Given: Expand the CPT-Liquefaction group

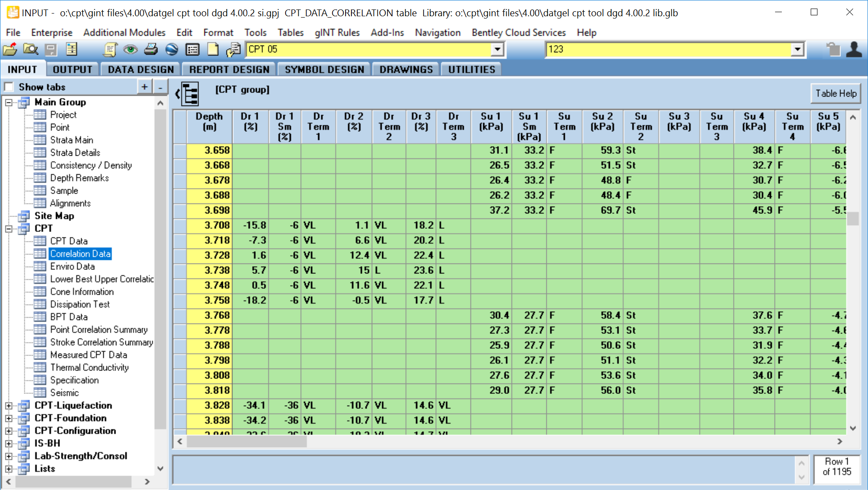Looking at the screenshot, I should point(9,406).
